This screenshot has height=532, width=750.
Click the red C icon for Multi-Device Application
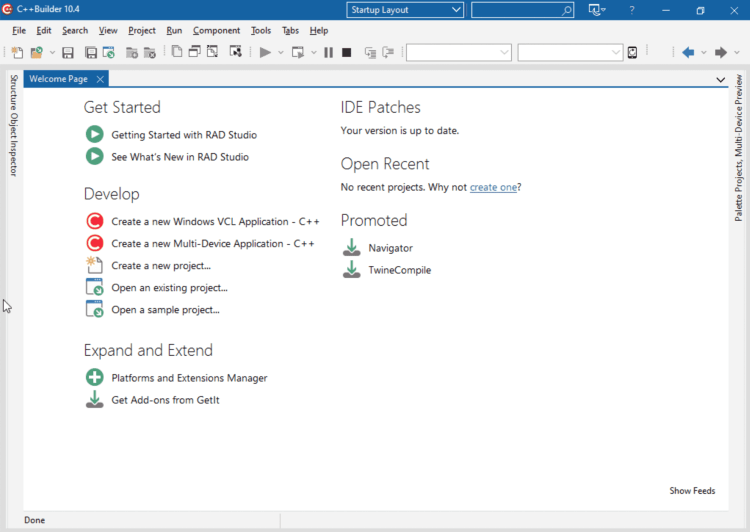point(95,243)
